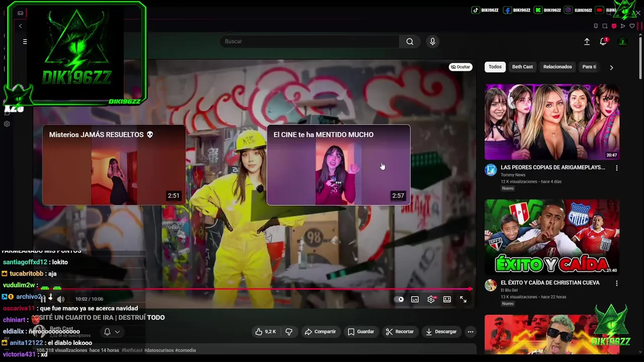Click the red video progress bar
644x362 pixels.
254,289
